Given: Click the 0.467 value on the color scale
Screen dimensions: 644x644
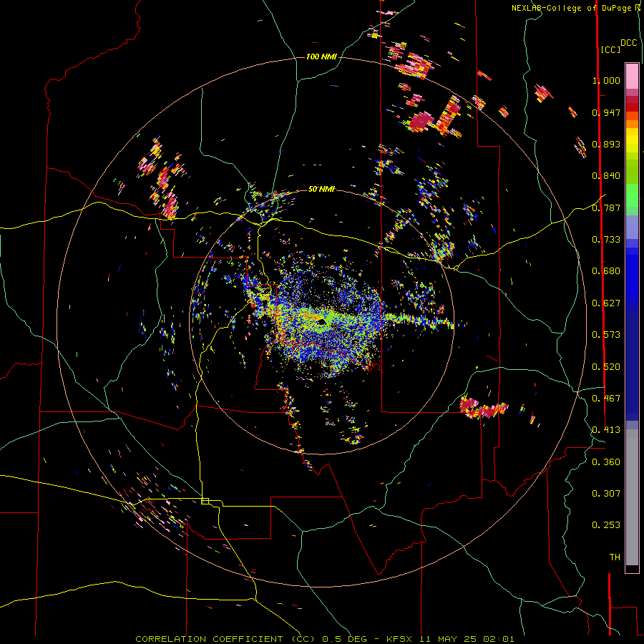Looking at the screenshot, I should 606,399.
